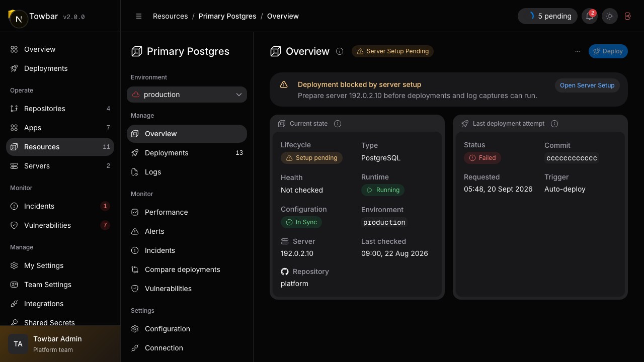Screen dimensions: 644x362
Task: Open the 5 pending tasks indicator
Action: pyautogui.click(x=547, y=16)
